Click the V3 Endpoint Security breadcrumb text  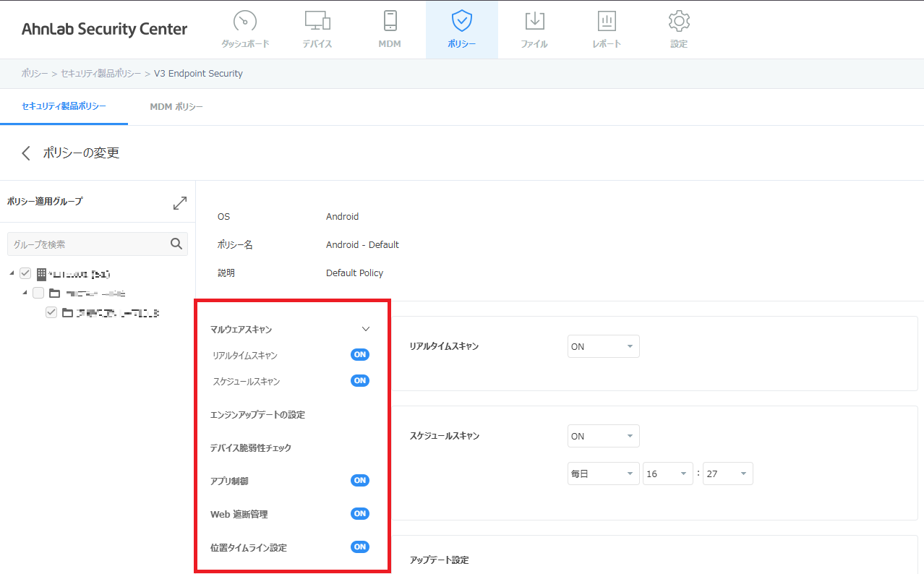[198, 74]
